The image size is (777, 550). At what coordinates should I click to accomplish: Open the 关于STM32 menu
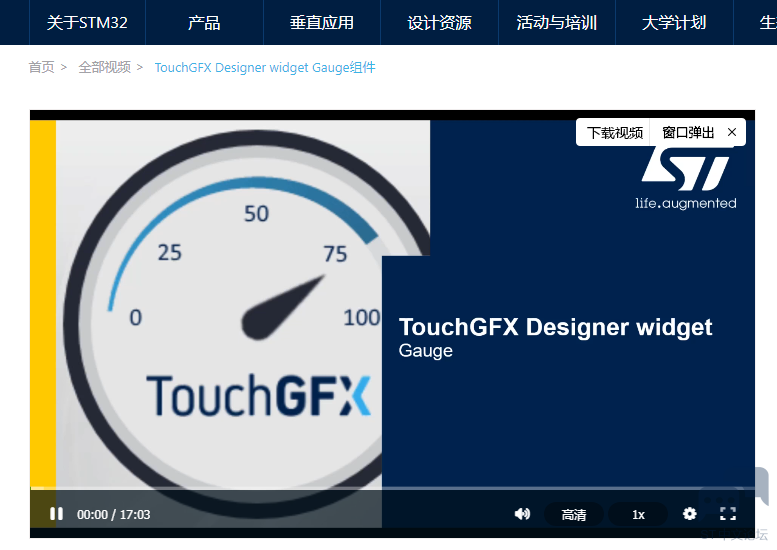tap(87, 22)
